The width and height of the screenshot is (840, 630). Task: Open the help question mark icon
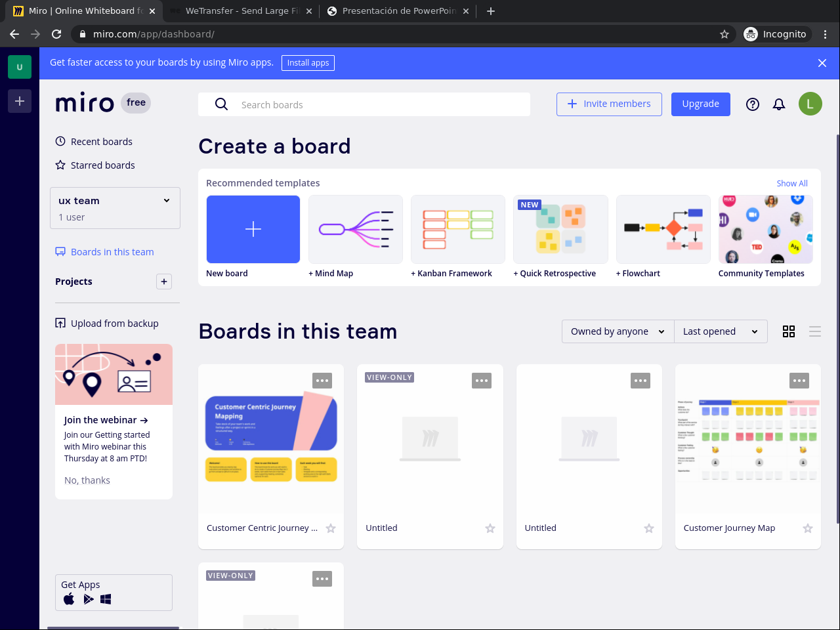pos(753,104)
